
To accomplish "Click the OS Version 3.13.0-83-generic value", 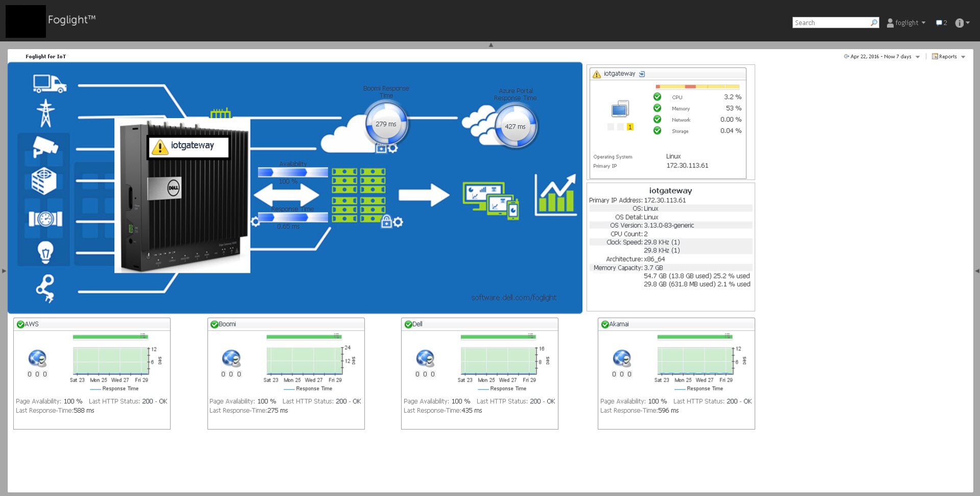I will pos(669,225).
